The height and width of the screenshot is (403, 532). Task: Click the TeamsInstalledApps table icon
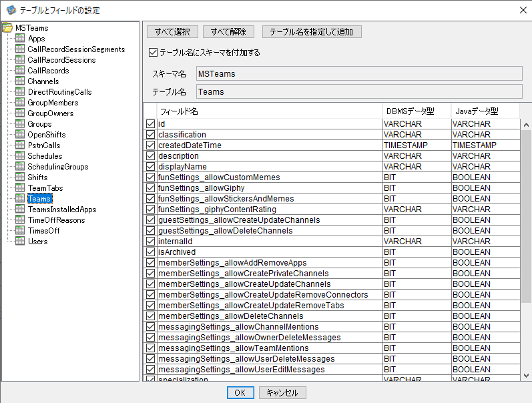coord(20,209)
